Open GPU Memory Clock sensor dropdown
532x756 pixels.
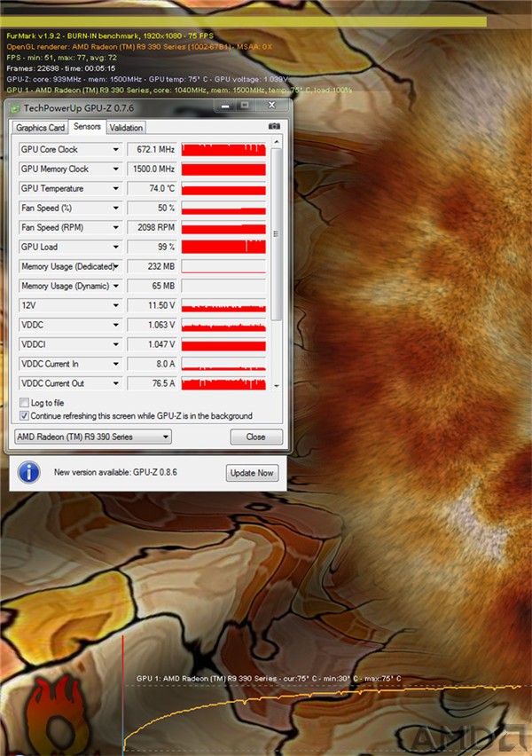(115, 169)
